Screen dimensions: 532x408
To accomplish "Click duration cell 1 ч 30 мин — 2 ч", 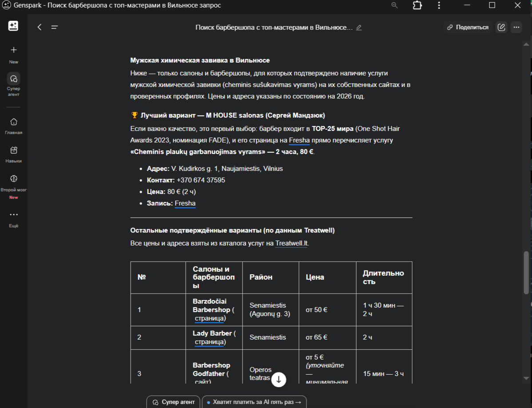I will (x=383, y=309).
